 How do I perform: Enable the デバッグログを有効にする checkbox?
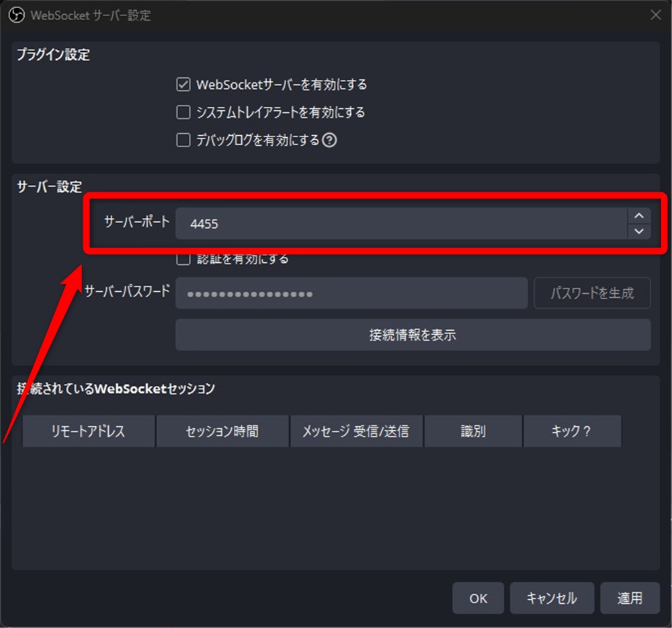point(183,140)
